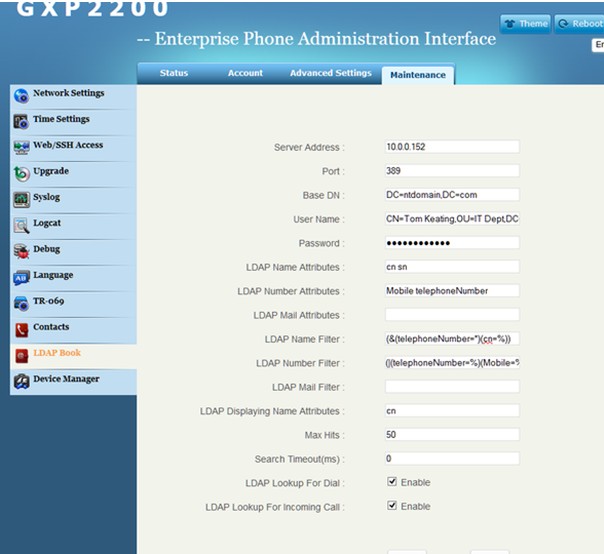Screen dimensions: 604x554
Task: Click the Device Manager icon
Action: point(22,382)
